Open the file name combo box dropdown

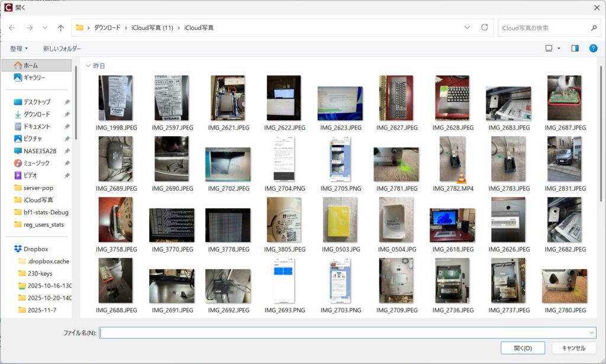pyautogui.click(x=591, y=333)
